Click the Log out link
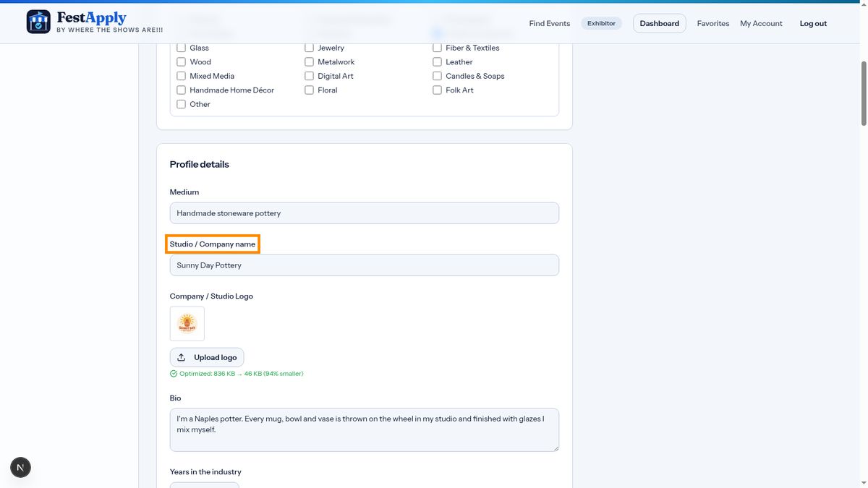The width and height of the screenshot is (868, 488). point(813,23)
